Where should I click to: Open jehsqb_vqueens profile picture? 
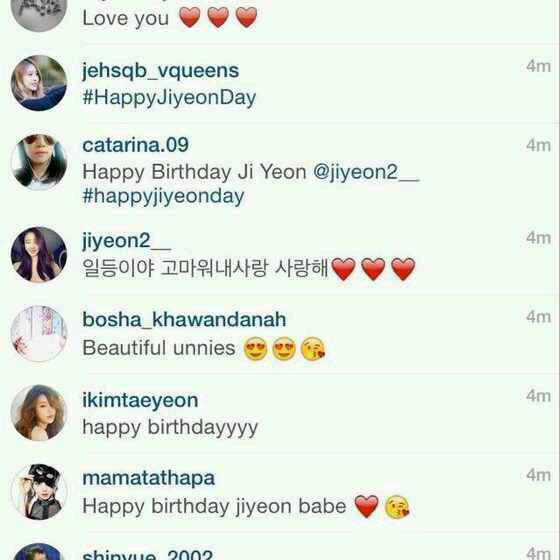click(x=39, y=83)
